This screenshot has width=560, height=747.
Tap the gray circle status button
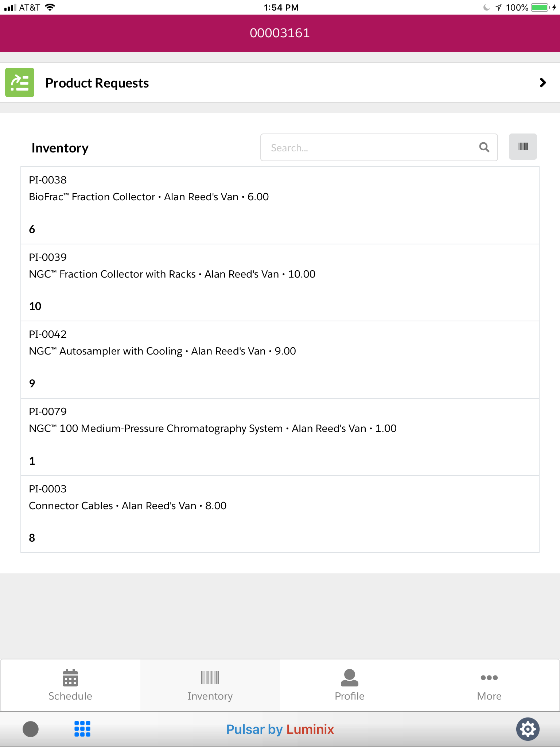coord(31,729)
